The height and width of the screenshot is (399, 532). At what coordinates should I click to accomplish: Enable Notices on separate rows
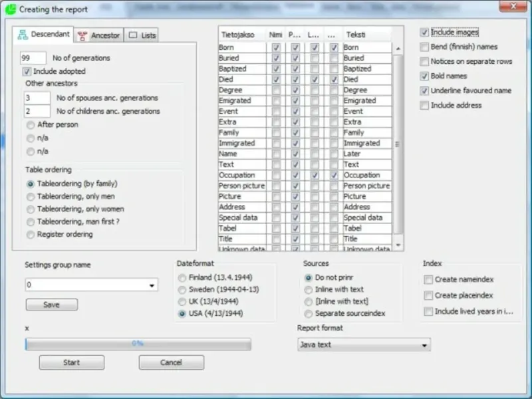(x=424, y=61)
